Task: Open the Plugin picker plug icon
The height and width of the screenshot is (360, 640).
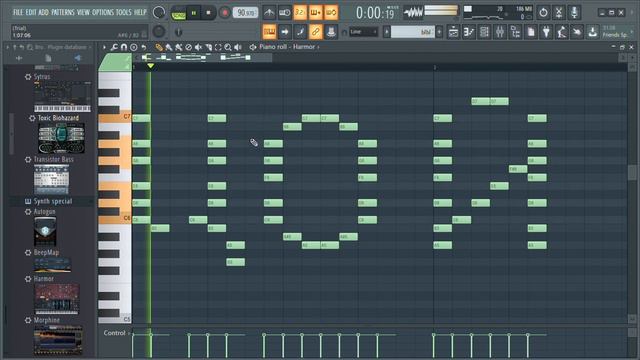Action: click(546, 31)
